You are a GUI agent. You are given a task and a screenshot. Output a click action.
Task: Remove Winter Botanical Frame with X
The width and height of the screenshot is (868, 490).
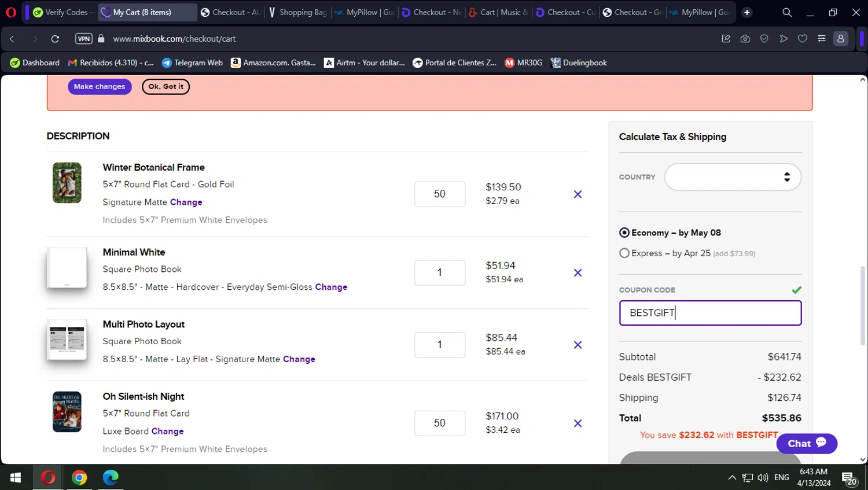578,194
